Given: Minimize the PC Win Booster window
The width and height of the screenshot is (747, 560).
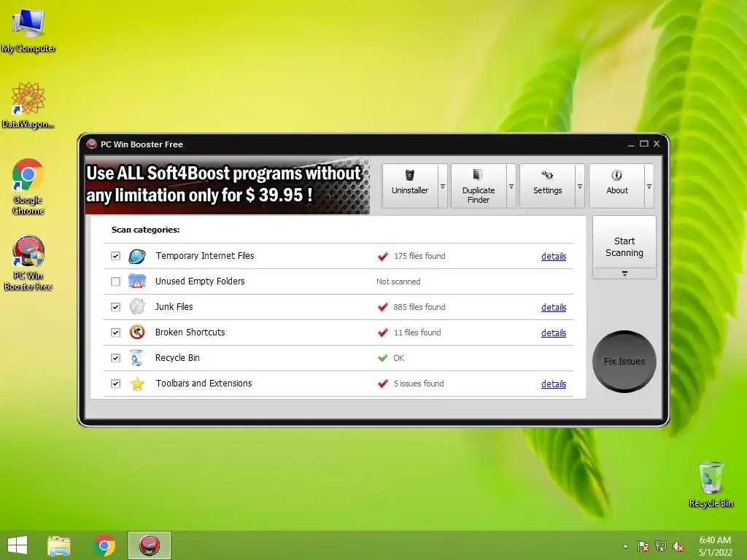Looking at the screenshot, I should tap(631, 144).
